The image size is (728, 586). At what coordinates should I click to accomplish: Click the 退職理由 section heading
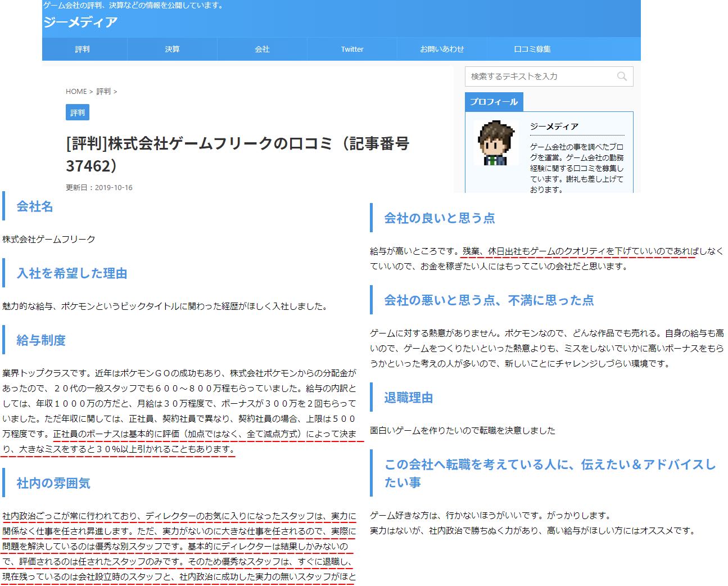click(x=408, y=398)
